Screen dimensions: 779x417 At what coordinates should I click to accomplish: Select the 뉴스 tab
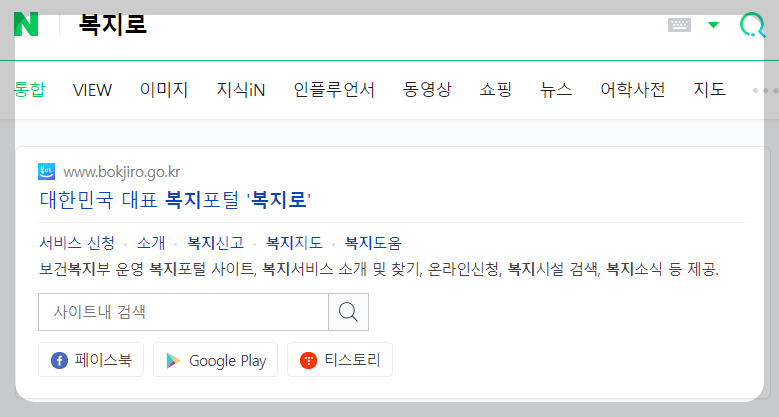(556, 90)
